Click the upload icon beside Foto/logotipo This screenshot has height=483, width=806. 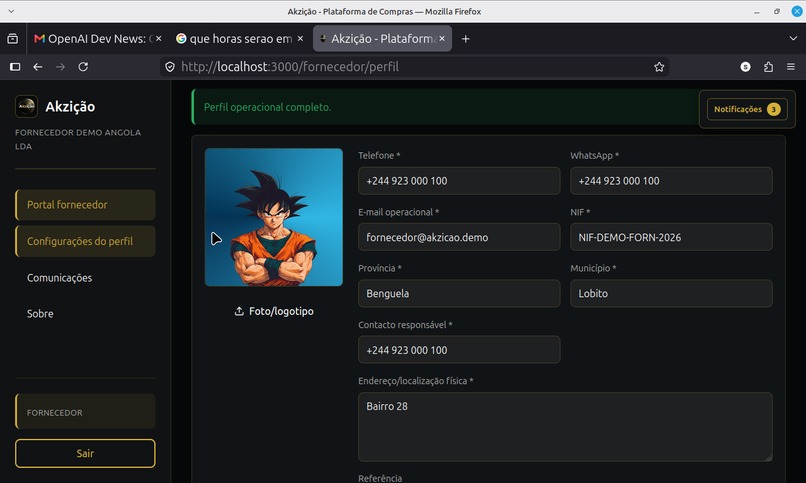pyautogui.click(x=239, y=311)
